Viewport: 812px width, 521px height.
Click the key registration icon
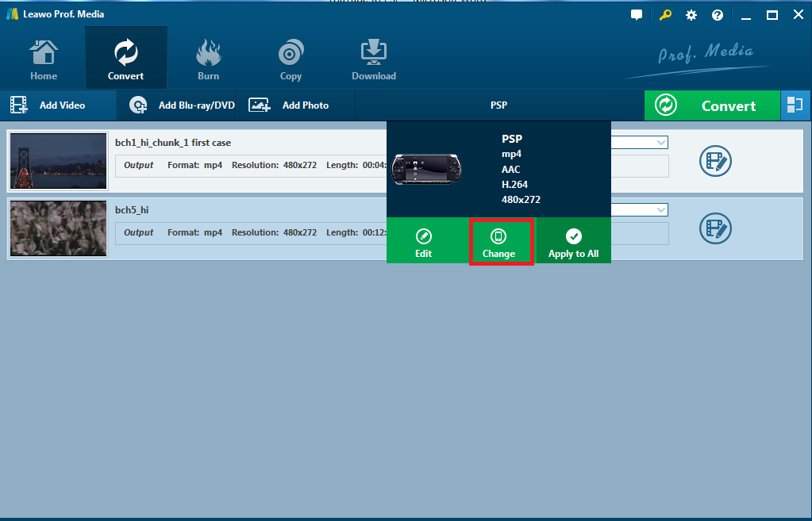665,15
